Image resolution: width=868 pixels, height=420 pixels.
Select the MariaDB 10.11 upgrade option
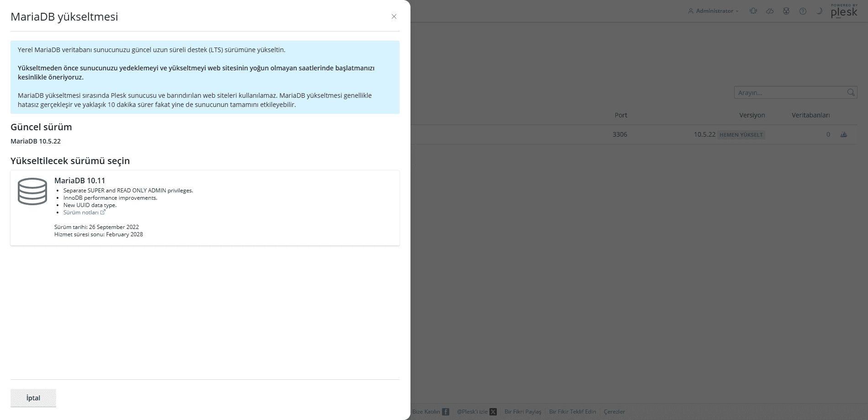[x=205, y=208]
